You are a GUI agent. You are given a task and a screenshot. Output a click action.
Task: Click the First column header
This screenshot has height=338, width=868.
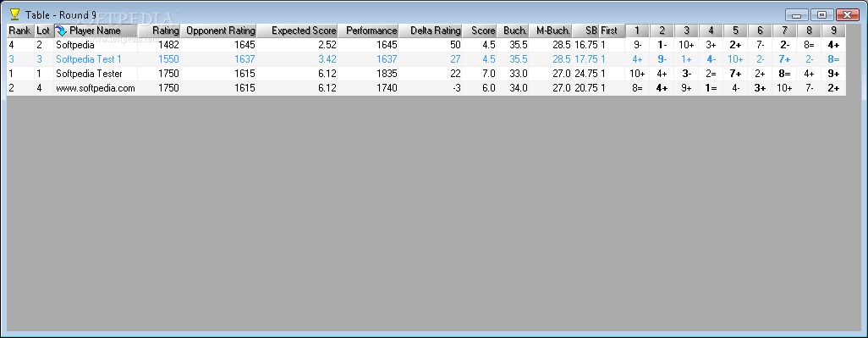pyautogui.click(x=613, y=31)
